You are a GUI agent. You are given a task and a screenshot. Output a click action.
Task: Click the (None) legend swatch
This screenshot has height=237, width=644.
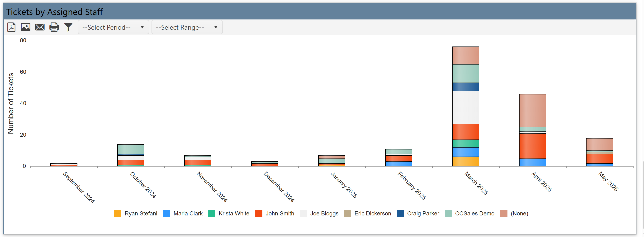(x=504, y=214)
